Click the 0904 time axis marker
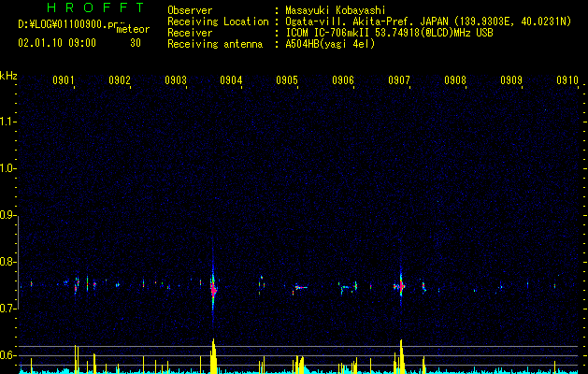The height and width of the screenshot is (374, 588). point(231,80)
